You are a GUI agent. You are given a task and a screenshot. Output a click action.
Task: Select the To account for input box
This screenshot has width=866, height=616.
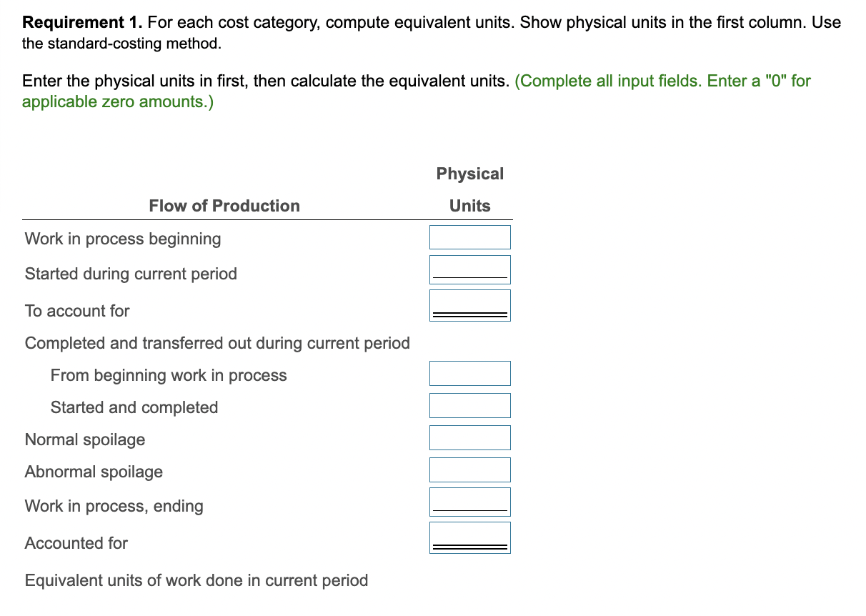(x=469, y=304)
